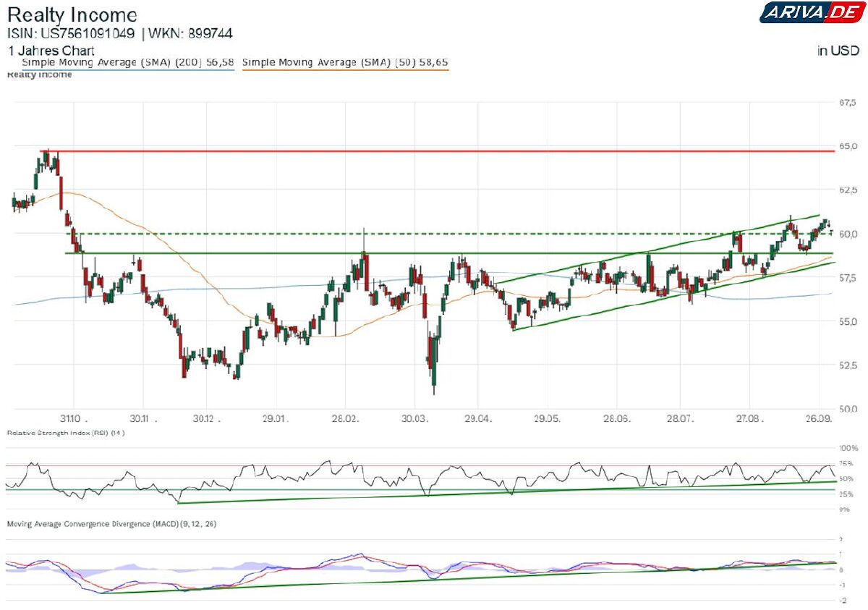Click the MACD axis label 2

[841, 539]
